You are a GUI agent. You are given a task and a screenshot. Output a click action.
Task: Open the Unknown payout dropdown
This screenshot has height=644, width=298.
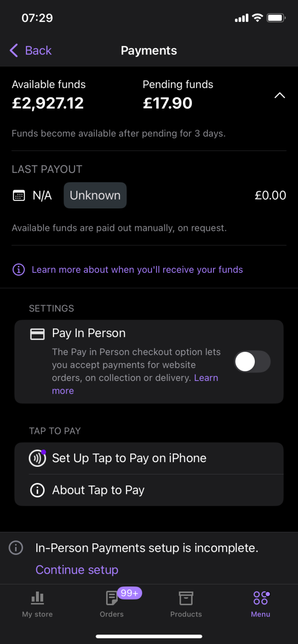(x=95, y=195)
